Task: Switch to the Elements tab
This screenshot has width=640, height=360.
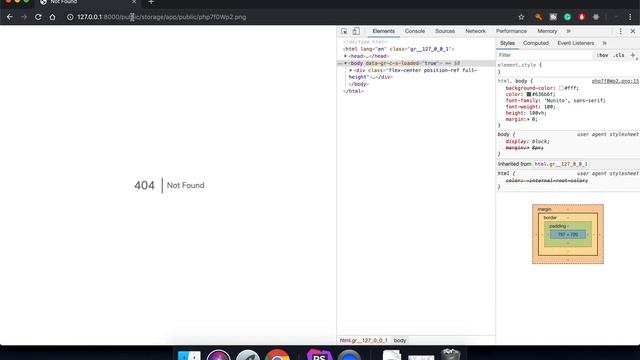Action: pyautogui.click(x=383, y=31)
